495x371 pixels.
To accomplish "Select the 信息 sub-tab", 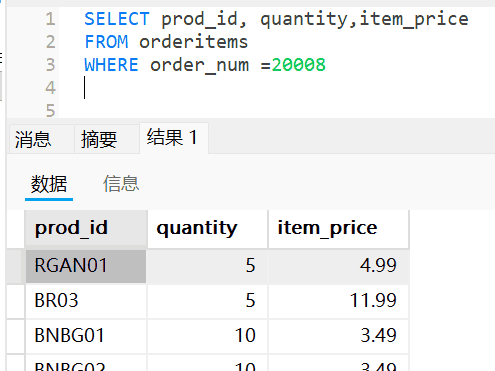I will point(121,184).
